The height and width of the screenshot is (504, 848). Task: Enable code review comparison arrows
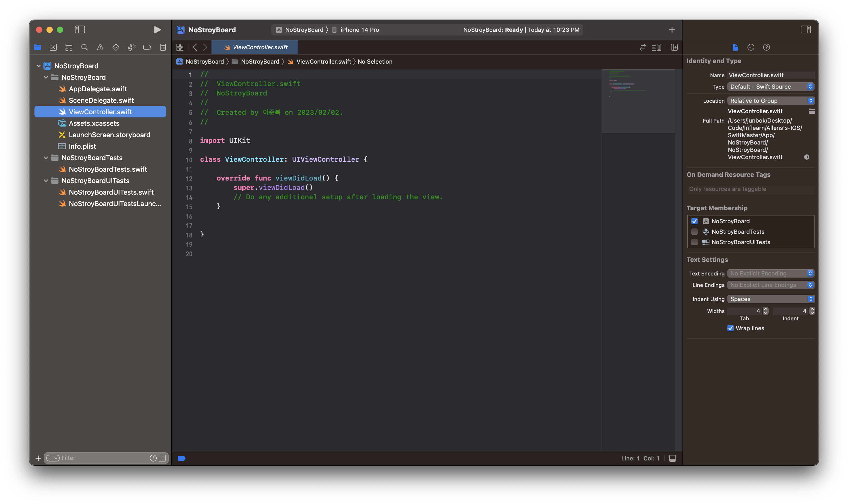(642, 47)
